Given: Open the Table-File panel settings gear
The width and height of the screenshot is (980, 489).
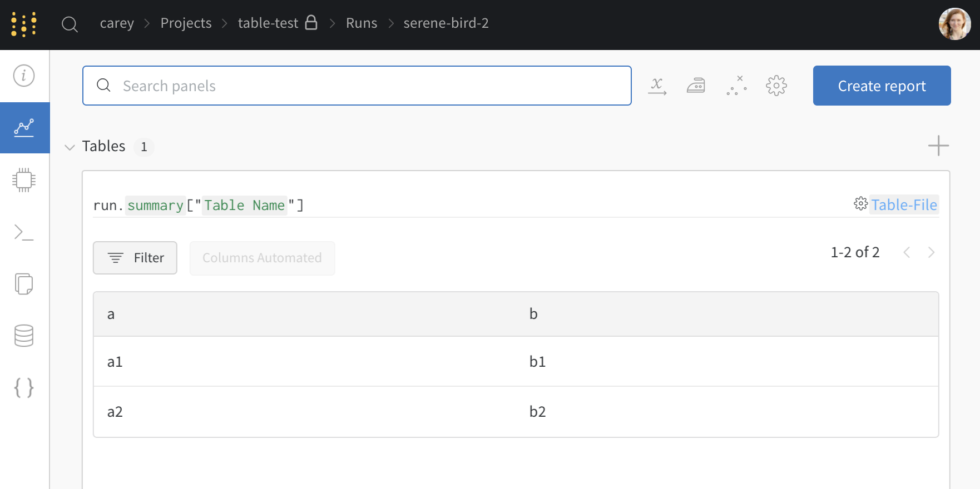Looking at the screenshot, I should [x=860, y=204].
